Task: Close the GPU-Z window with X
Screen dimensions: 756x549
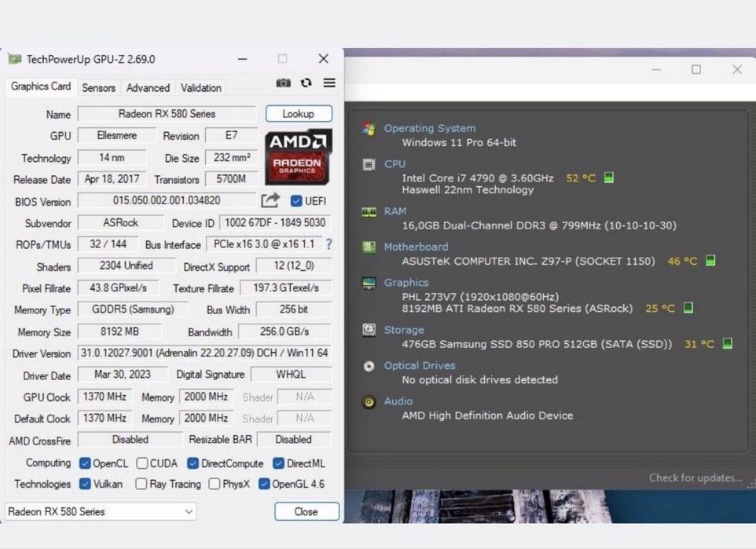Action: (324, 59)
